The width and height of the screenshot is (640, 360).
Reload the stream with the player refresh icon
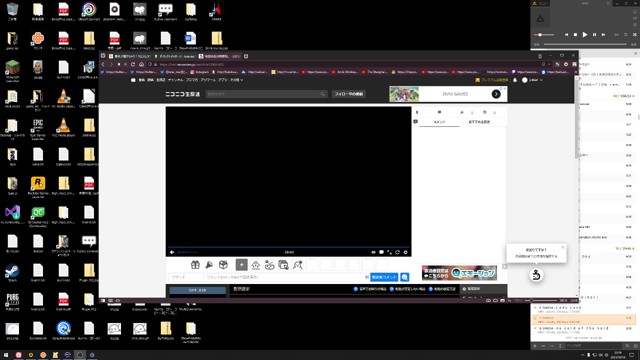397,252
